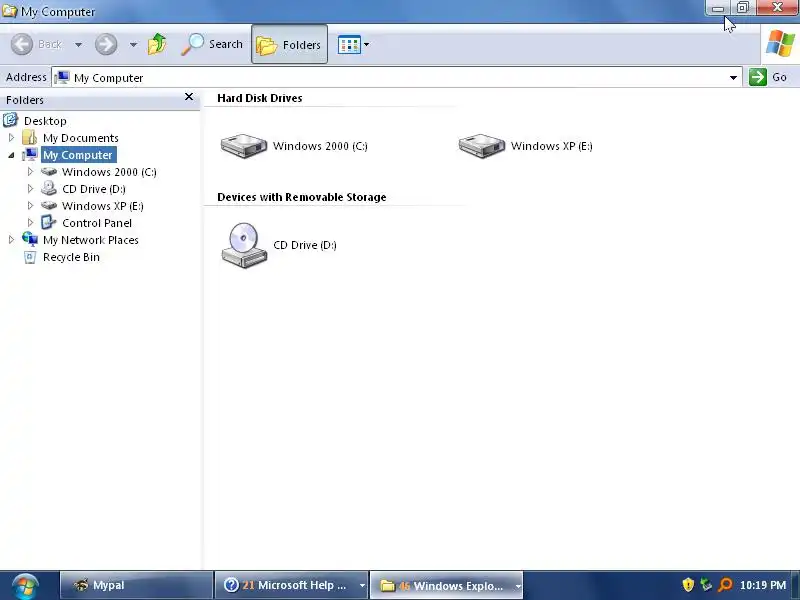800x600 pixels.
Task: Click the green network tray icon
Action: pos(706,585)
